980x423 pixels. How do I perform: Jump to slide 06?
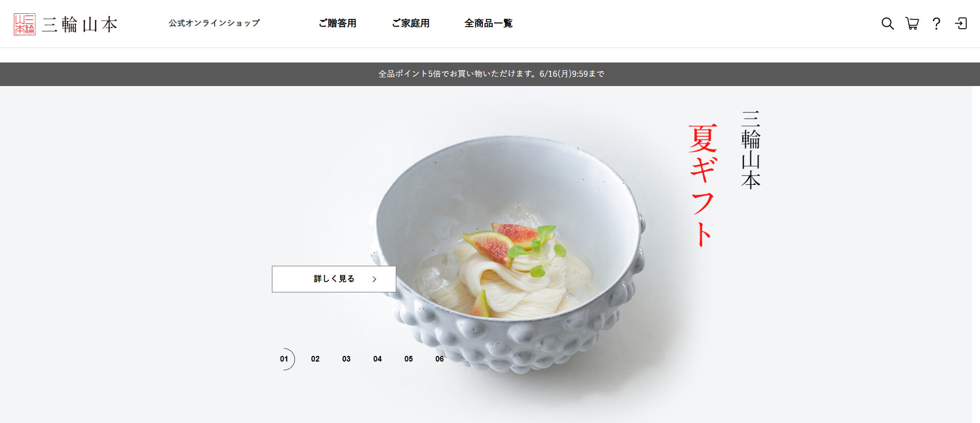pyautogui.click(x=440, y=359)
